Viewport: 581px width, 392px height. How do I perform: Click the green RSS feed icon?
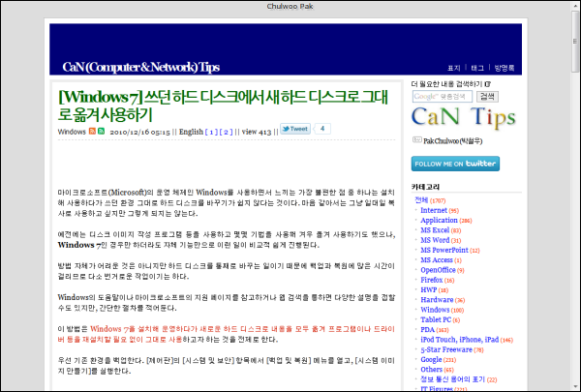pyautogui.click(x=101, y=132)
